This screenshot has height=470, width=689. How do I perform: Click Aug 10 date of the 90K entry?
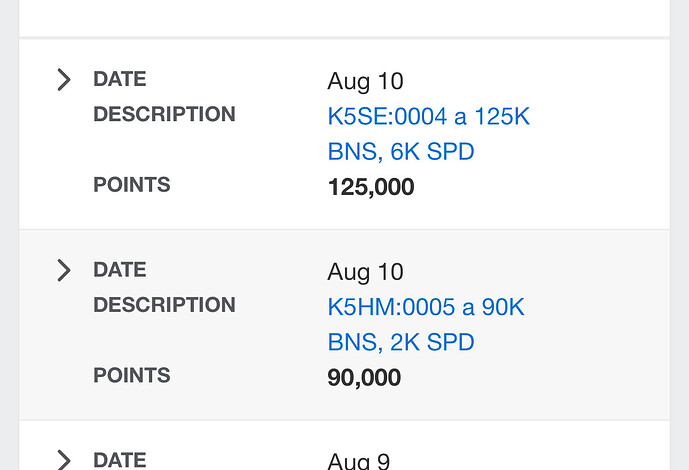365,272
